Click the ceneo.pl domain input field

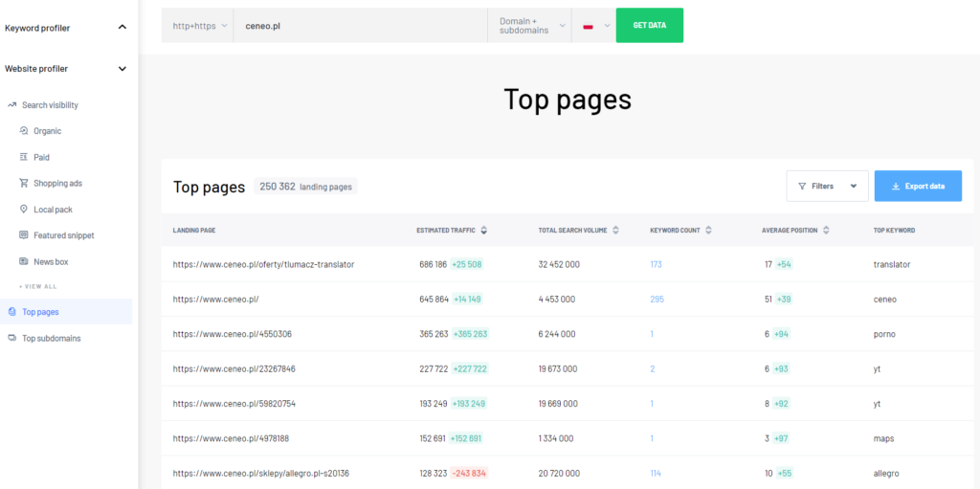click(361, 26)
